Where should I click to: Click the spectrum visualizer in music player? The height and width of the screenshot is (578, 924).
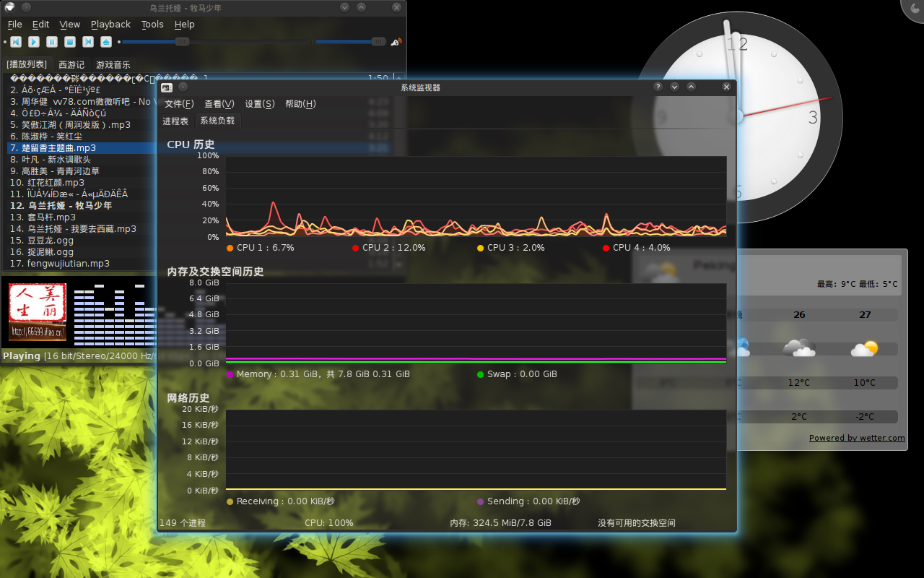115,315
